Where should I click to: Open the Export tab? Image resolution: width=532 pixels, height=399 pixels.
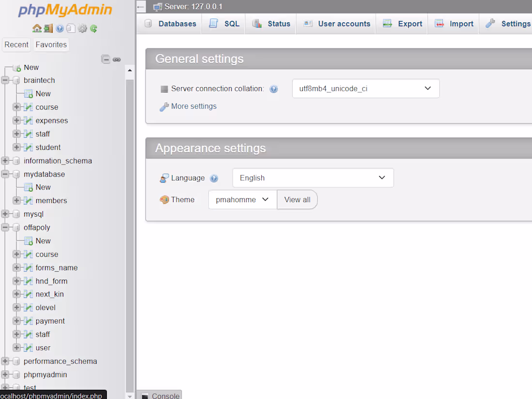pyautogui.click(x=402, y=24)
